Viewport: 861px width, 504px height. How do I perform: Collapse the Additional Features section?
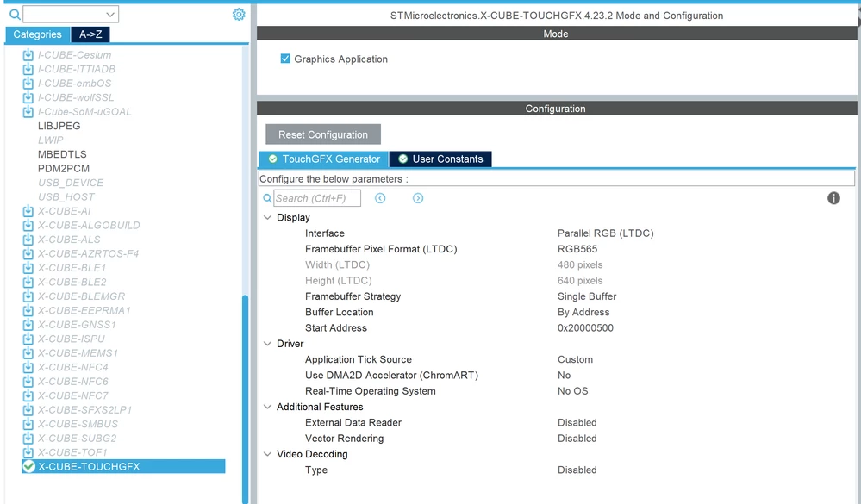267,407
